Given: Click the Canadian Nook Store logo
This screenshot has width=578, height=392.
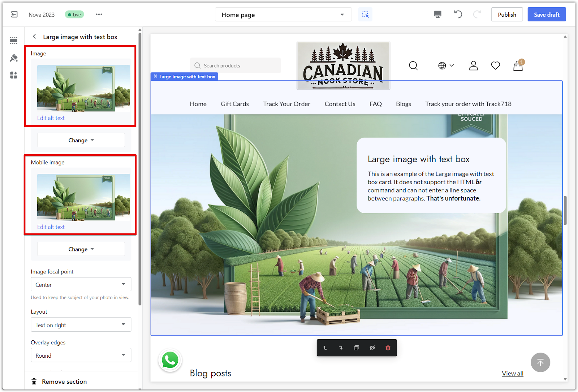Looking at the screenshot, I should coord(343,66).
